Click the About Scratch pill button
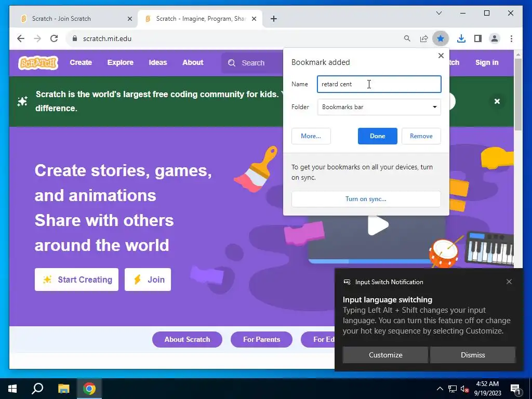532x399 pixels. click(x=187, y=339)
